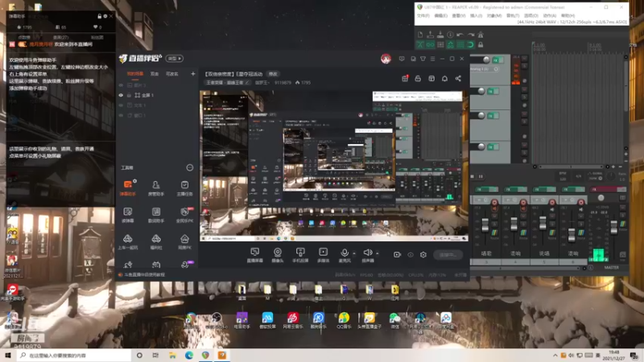Click the MASTER volume fader in REAPER mixer
The width and height of the screenshot is (644, 362).
tap(613, 227)
